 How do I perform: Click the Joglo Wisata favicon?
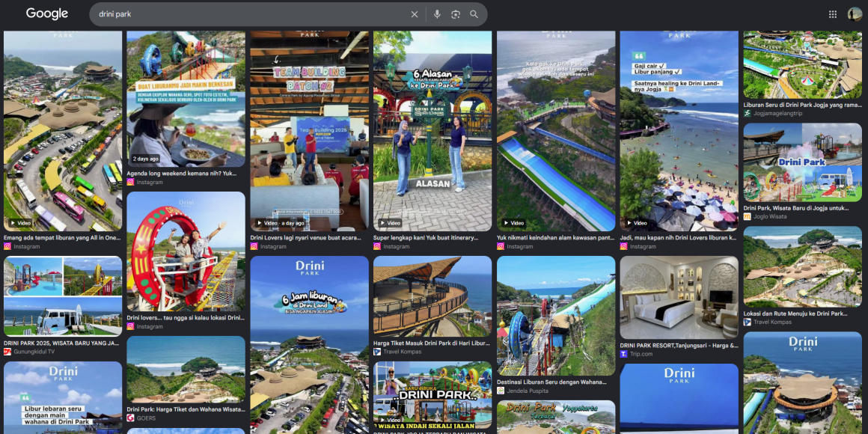point(748,216)
